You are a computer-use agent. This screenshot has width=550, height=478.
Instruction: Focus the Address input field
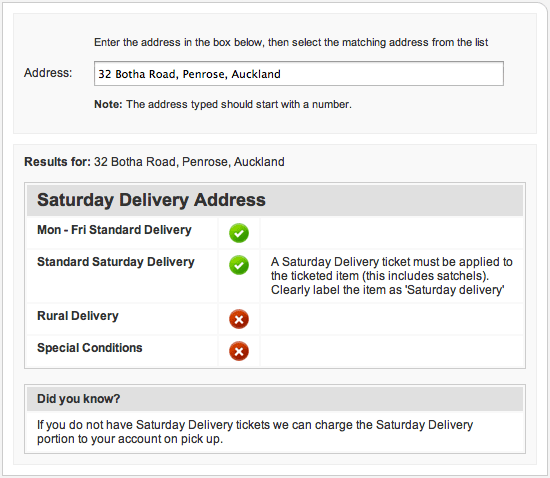coord(299,74)
